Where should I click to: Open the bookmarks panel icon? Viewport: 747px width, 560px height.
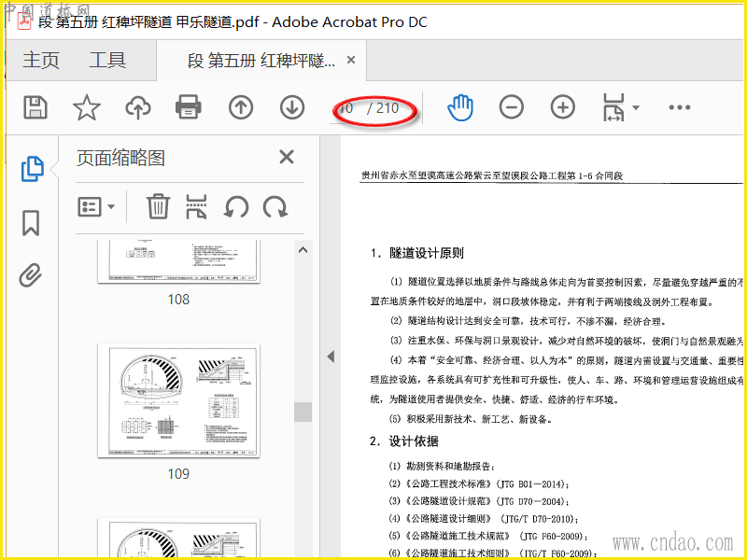pyautogui.click(x=31, y=223)
